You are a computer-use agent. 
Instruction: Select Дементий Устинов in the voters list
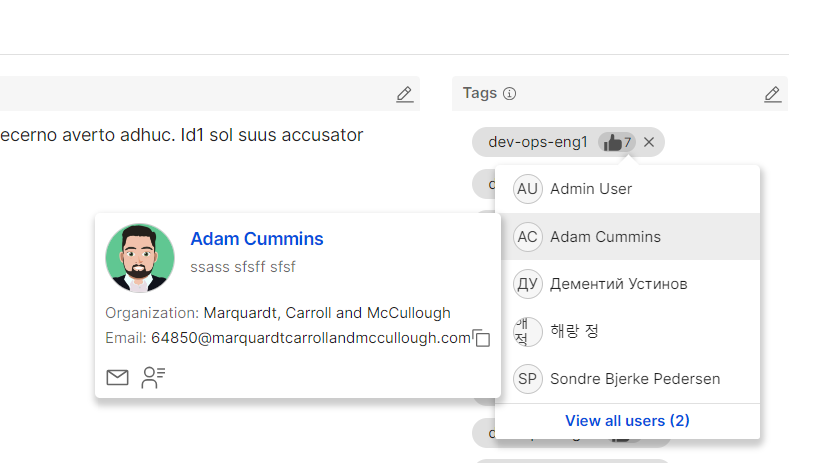(618, 284)
